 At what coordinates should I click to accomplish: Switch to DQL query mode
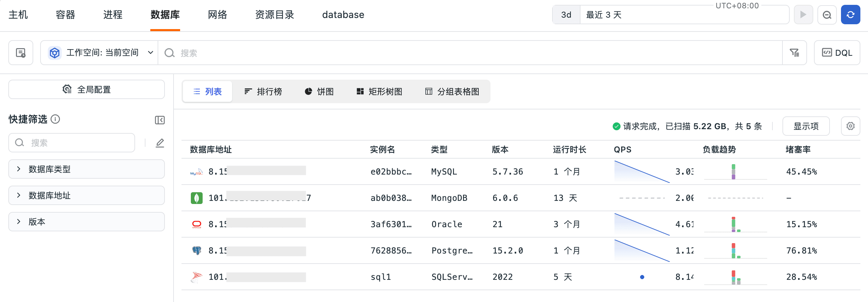pyautogui.click(x=837, y=53)
